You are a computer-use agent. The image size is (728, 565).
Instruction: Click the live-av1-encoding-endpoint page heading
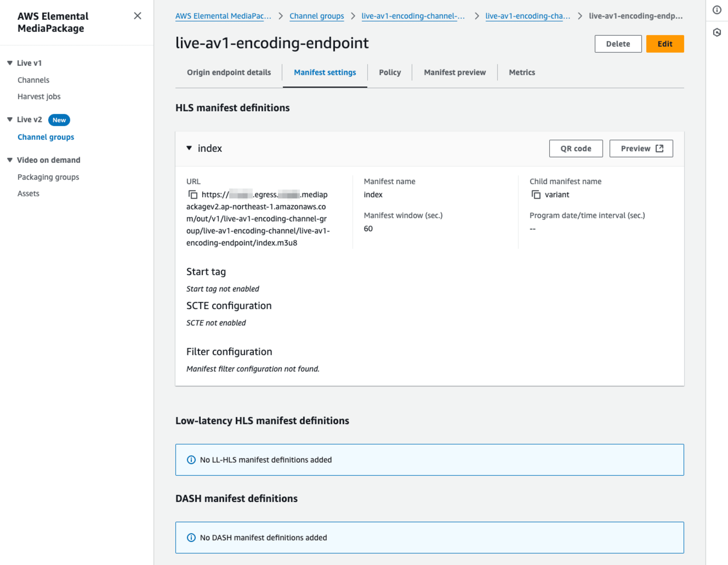[x=272, y=43]
